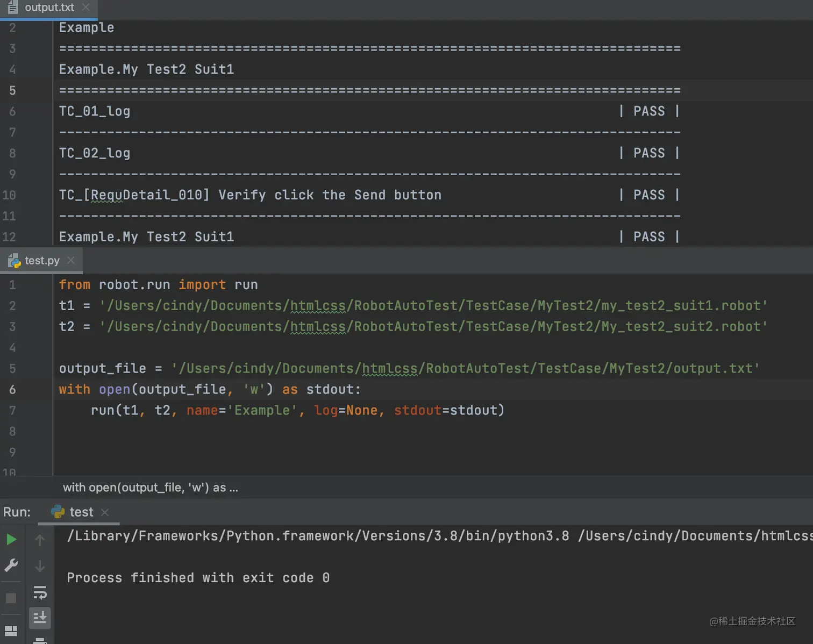Open run configuration wrench settings
Screen dimensions: 813x644
click(11, 565)
